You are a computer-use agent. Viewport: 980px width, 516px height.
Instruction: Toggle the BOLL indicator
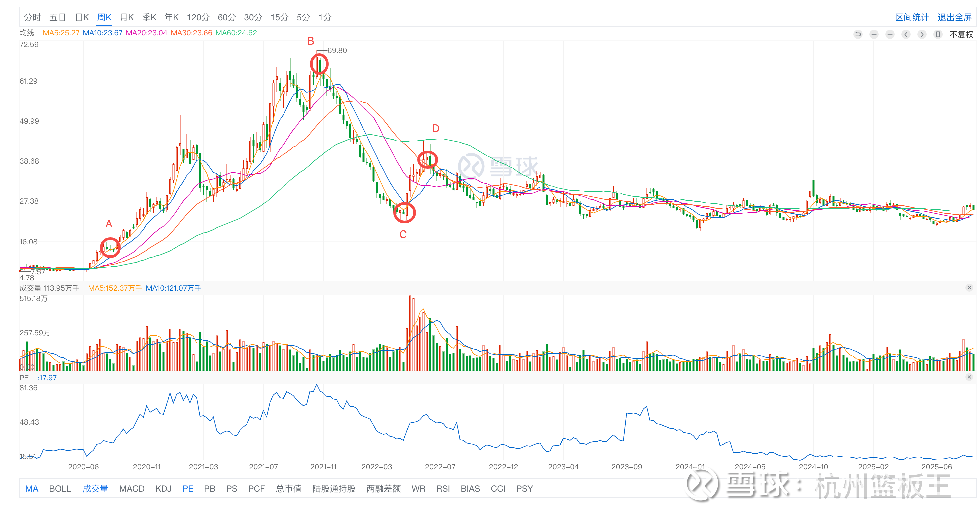point(60,489)
